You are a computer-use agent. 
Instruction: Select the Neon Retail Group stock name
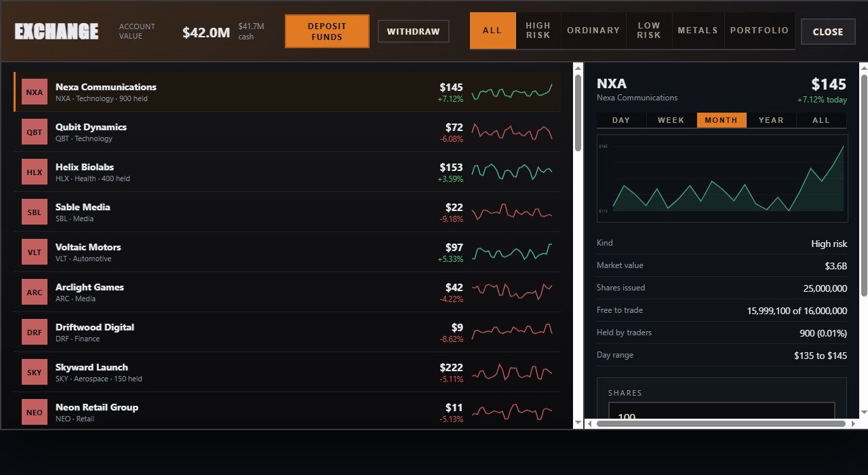click(97, 407)
